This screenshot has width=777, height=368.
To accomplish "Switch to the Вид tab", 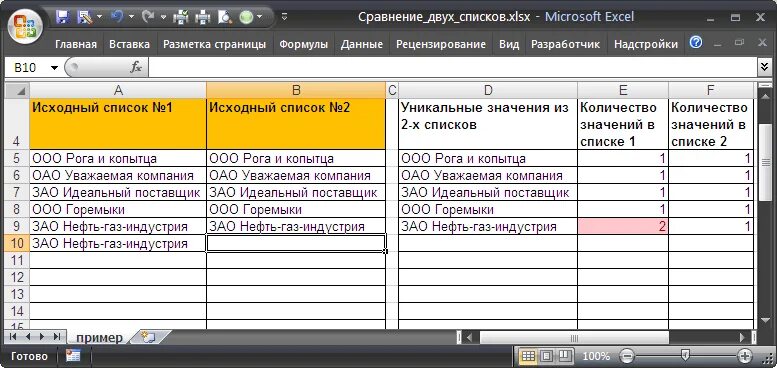I will point(509,44).
